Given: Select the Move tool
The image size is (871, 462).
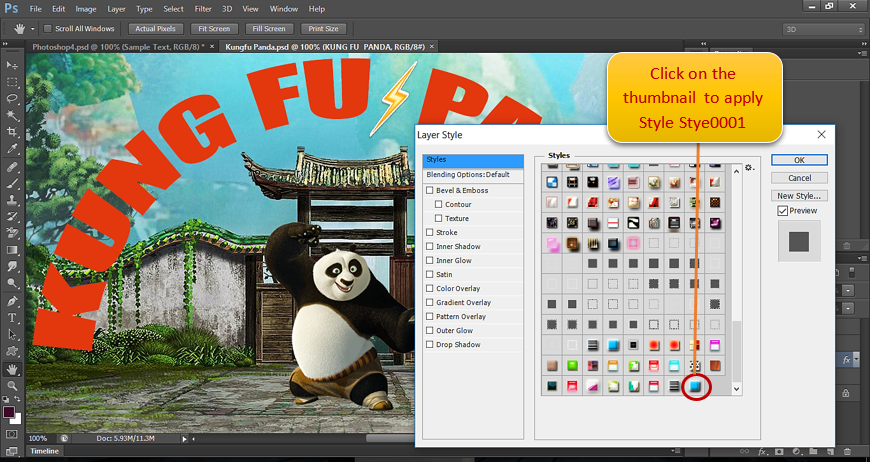Looking at the screenshot, I should point(12,65).
